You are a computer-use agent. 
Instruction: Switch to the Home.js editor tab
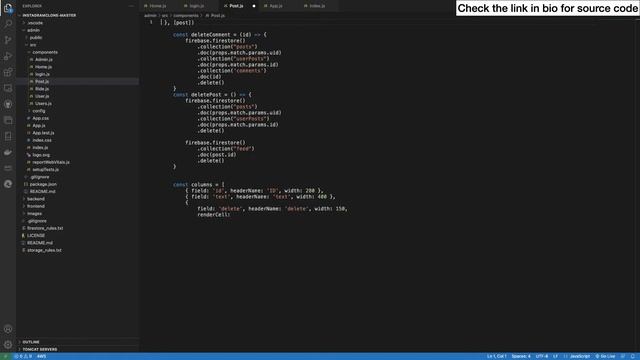[158, 6]
